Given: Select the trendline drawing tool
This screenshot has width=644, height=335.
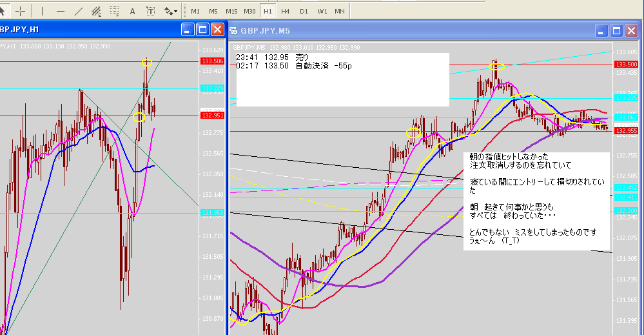Looking at the screenshot, I should click(x=79, y=11).
